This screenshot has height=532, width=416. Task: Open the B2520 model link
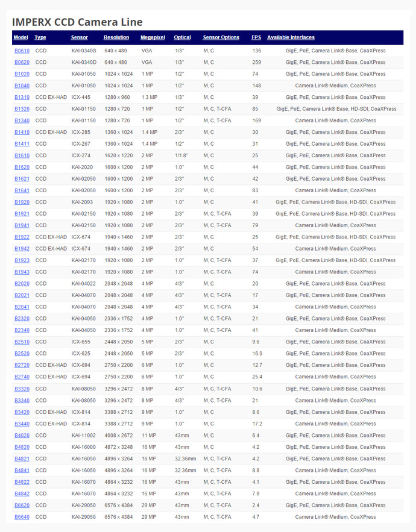pos(22,354)
